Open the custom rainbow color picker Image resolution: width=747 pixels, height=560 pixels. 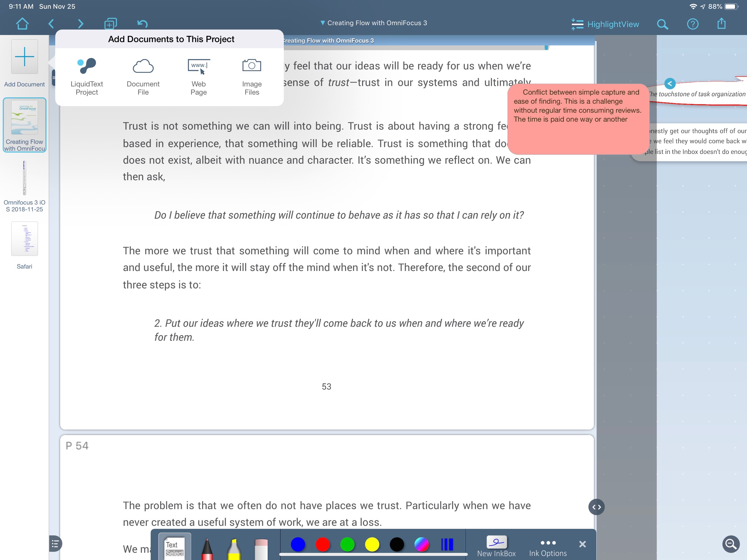(x=421, y=544)
